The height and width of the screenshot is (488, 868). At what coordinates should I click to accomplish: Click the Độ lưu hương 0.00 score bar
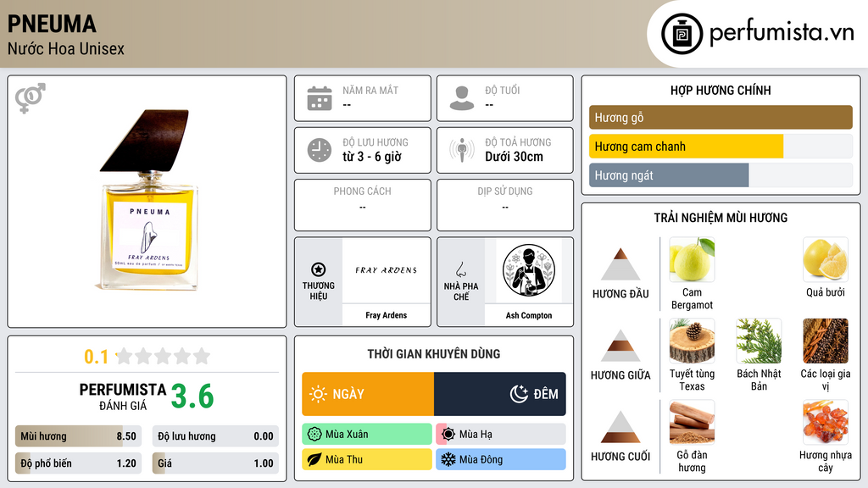tap(215, 436)
